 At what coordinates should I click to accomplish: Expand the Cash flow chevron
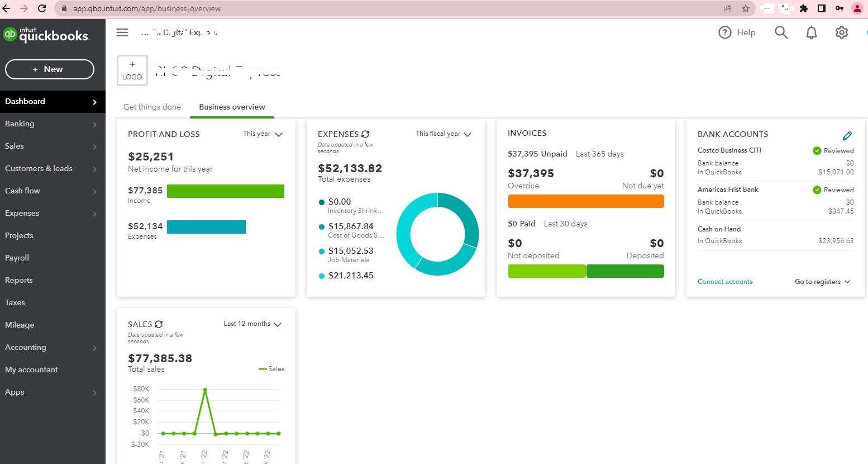94,191
